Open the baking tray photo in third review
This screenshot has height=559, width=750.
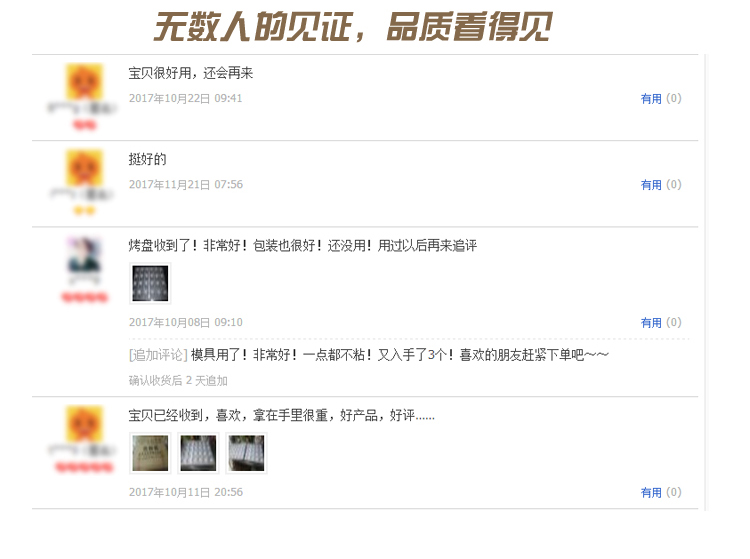click(150, 283)
